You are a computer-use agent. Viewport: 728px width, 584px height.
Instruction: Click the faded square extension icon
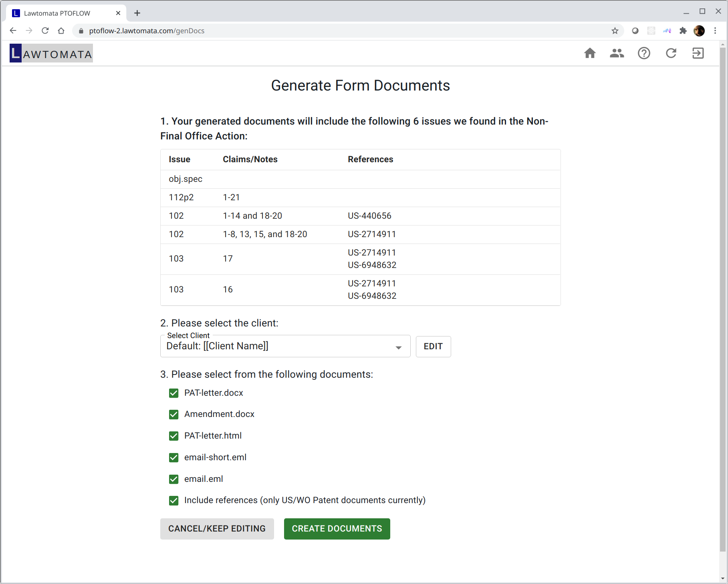pyautogui.click(x=651, y=31)
